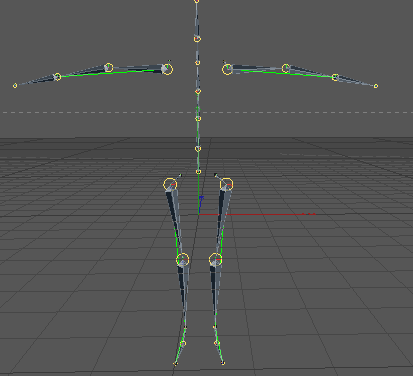Pick the toe tip joint of the viewport-left foot

[x=175, y=364]
